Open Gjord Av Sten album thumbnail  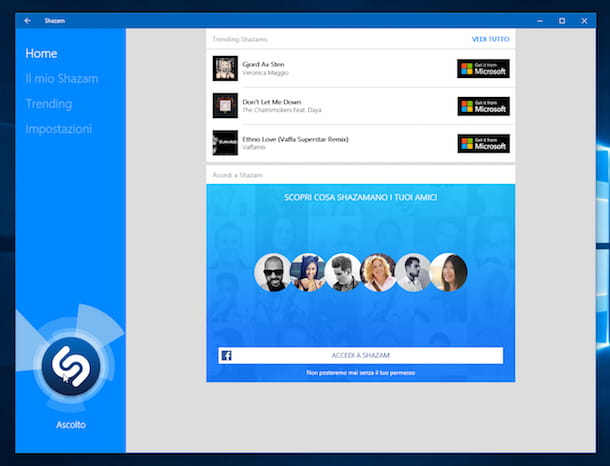point(225,68)
